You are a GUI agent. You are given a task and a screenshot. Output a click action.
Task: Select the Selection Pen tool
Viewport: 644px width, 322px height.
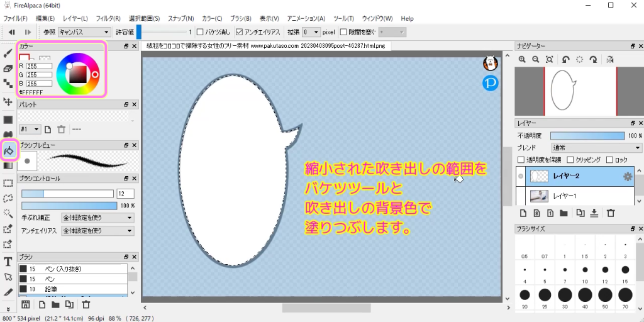(8, 228)
